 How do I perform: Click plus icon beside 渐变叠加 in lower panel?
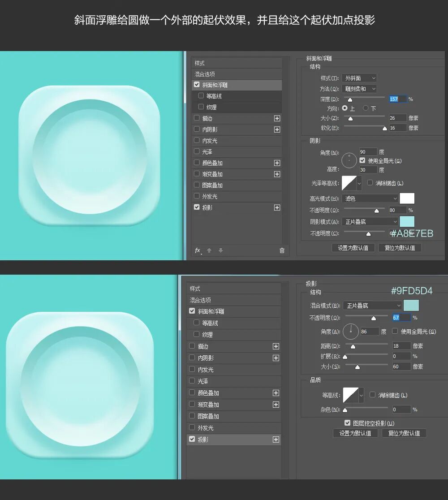tap(276, 405)
